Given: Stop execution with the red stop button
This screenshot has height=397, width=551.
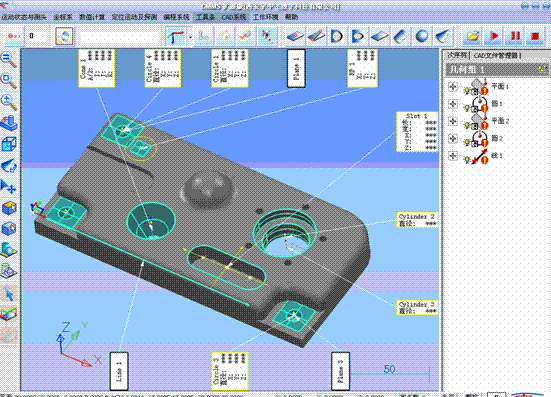Looking at the screenshot, I should pyautogui.click(x=535, y=36).
